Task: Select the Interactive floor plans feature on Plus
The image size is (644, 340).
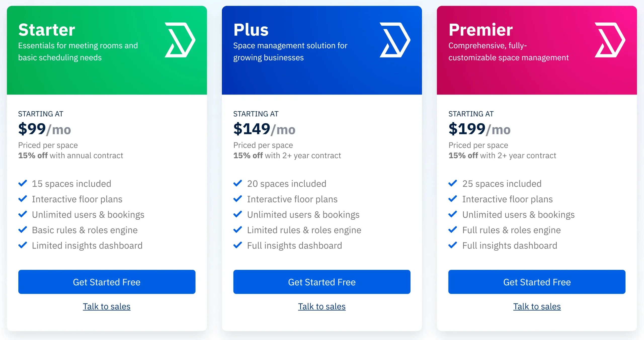Action: (292, 199)
